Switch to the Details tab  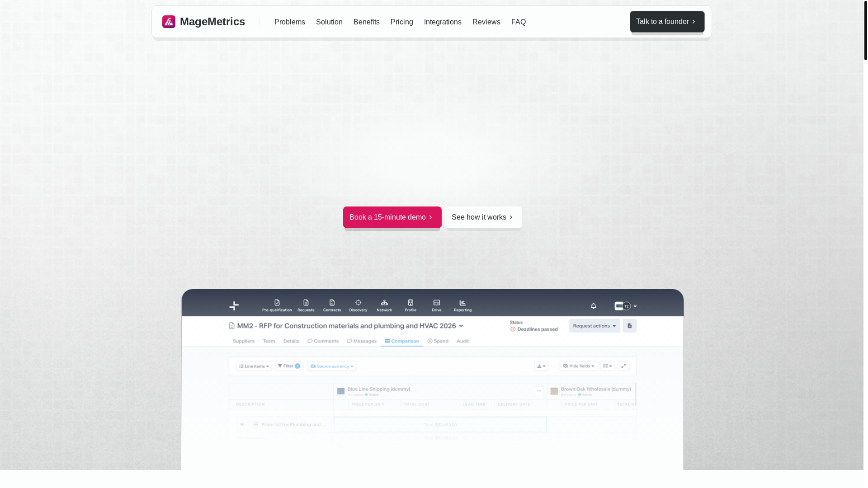pyautogui.click(x=291, y=341)
